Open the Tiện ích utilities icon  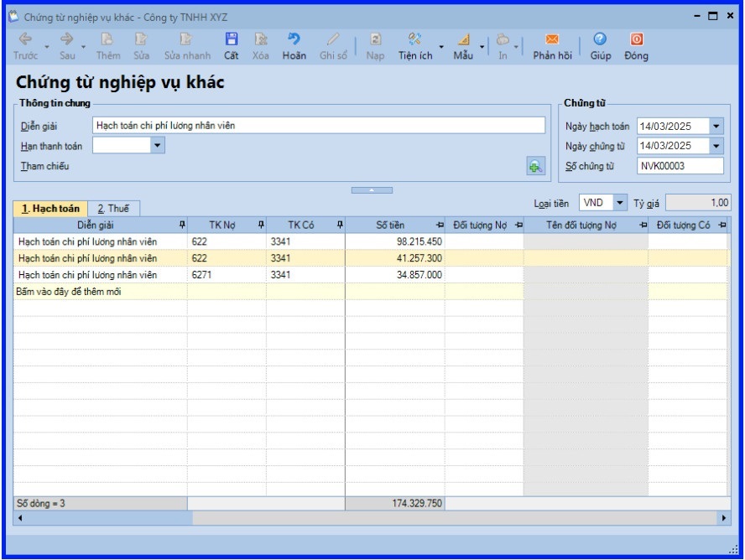pos(414,39)
